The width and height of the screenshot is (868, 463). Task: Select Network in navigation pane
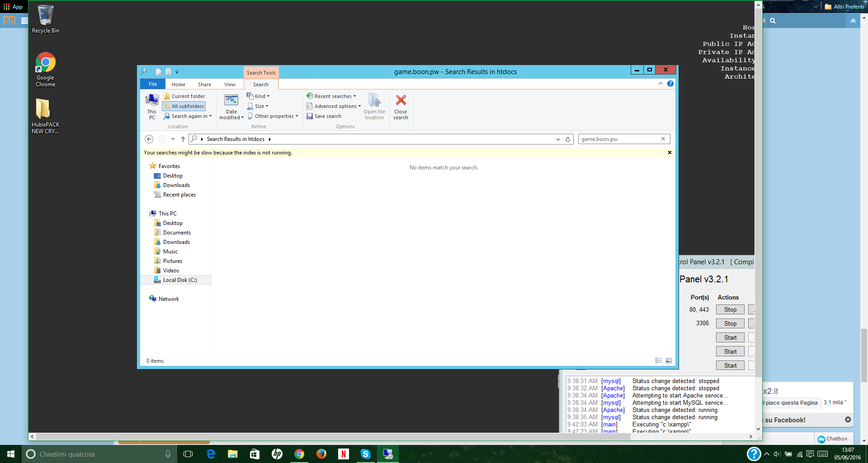(x=169, y=299)
